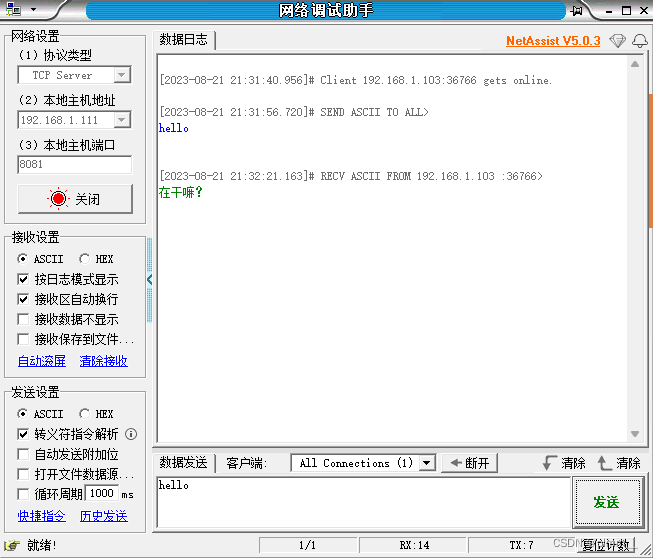
Task: Select ASCII in receive settings
Action: 40,259
